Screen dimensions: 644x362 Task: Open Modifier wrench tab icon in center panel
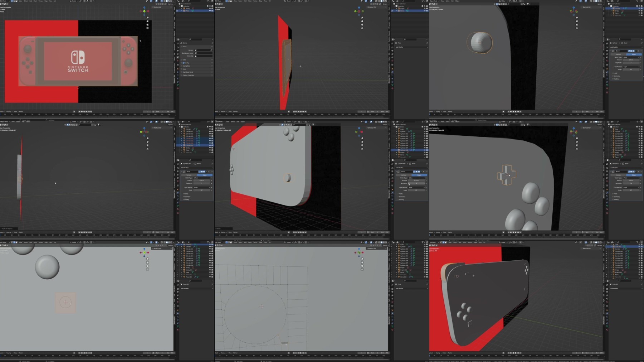(x=392, y=193)
